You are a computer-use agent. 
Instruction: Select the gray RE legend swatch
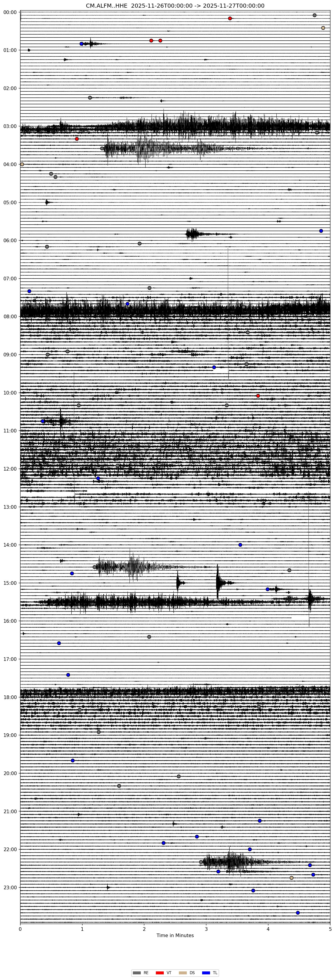(136, 973)
